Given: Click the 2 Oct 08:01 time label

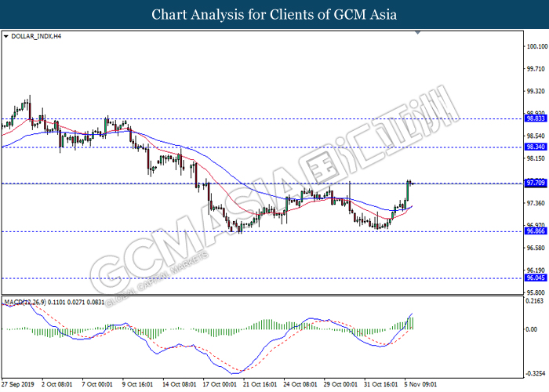Looking at the screenshot, I should click(57, 384).
